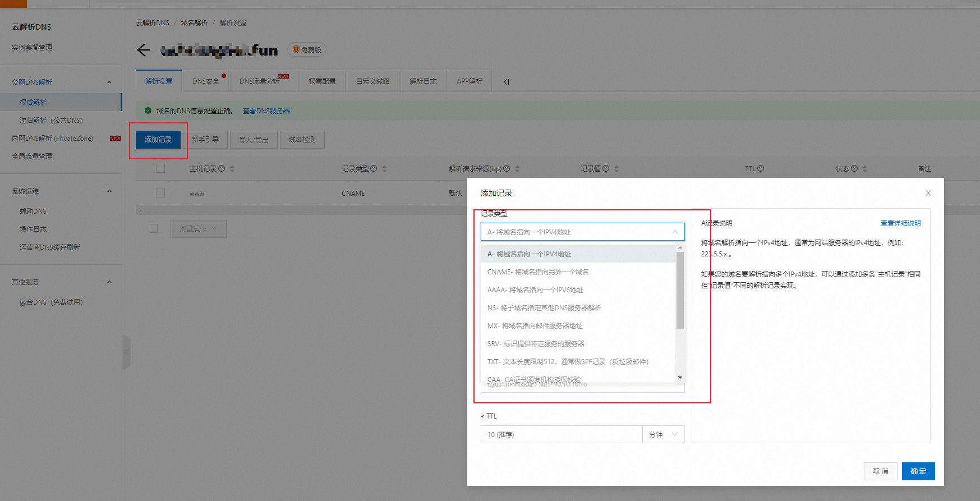This screenshot has height=501, width=980.
Task: Sort by 解析请求来源 column arrows
Action: 517,168
